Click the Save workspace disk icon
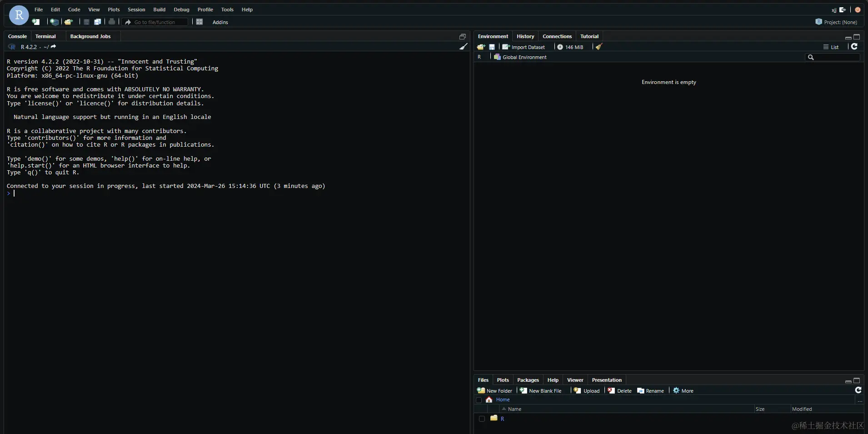 coord(492,47)
